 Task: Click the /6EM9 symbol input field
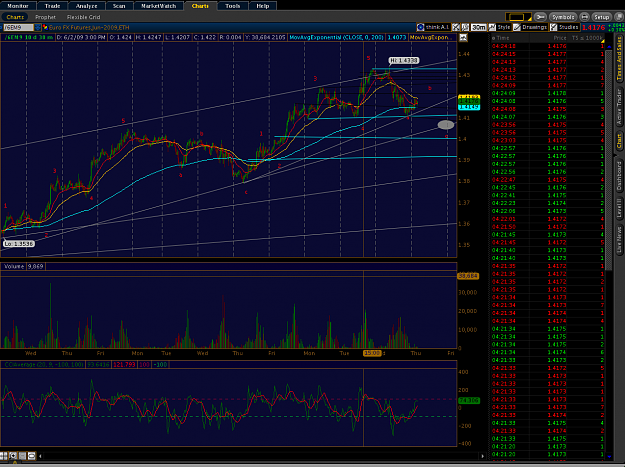coord(18,27)
